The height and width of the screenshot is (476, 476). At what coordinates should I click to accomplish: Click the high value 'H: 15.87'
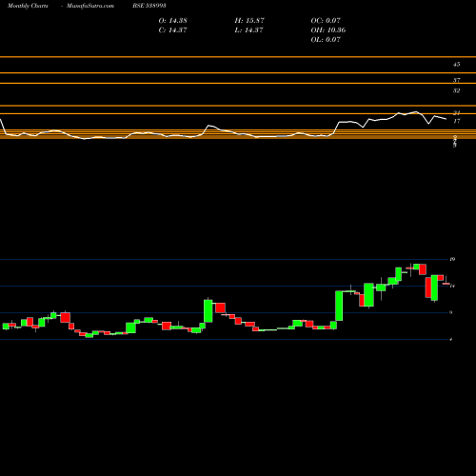[x=249, y=20]
